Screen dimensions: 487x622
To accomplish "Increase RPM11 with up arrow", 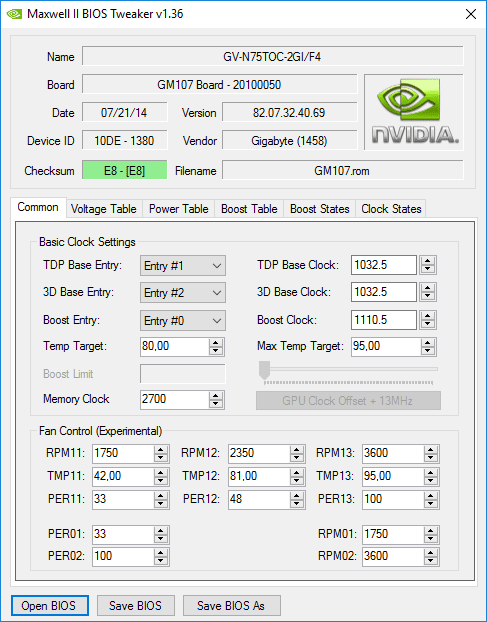I will 161,450.
